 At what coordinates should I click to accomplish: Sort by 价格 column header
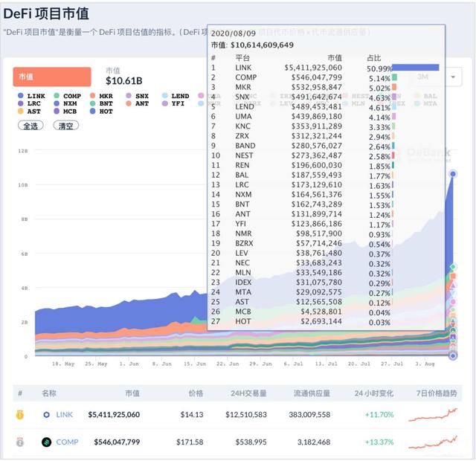196,393
